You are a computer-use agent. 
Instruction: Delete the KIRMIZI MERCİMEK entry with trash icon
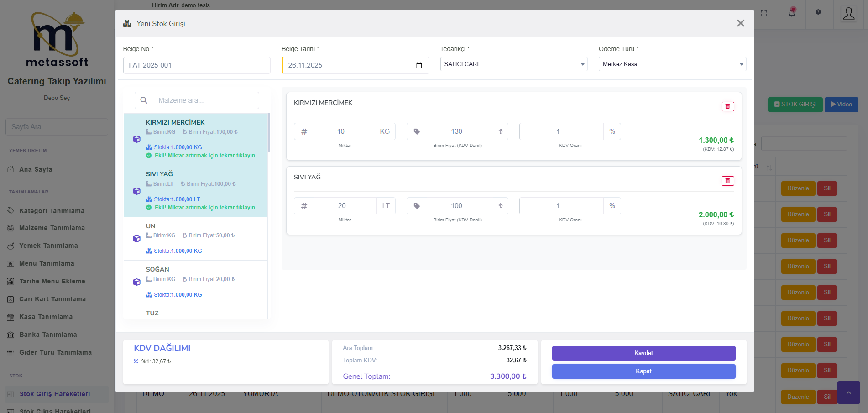tap(727, 106)
